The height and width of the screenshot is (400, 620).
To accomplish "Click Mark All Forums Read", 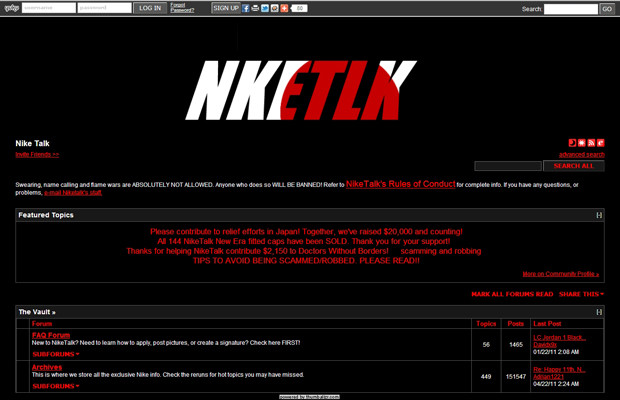I will [512, 294].
